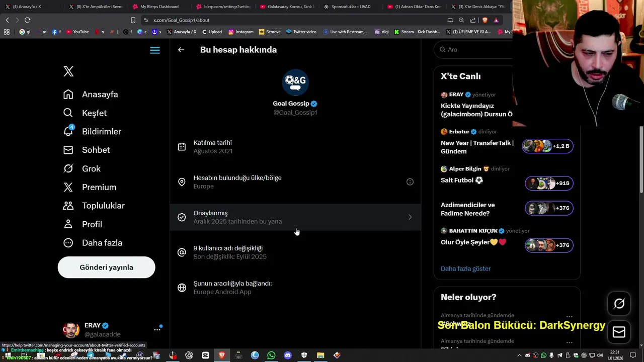
Task: Click Gönderi yayınla post button
Action: pos(106,267)
